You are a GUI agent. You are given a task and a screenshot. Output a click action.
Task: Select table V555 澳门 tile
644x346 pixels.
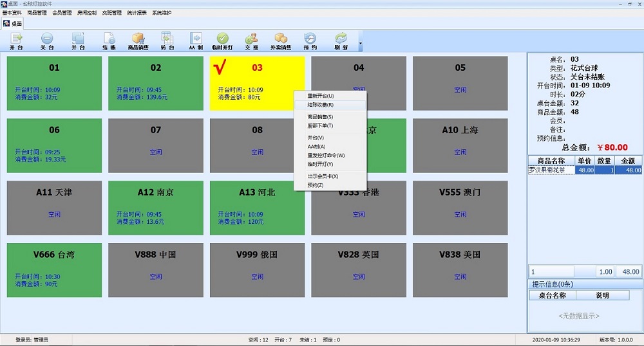(460, 208)
